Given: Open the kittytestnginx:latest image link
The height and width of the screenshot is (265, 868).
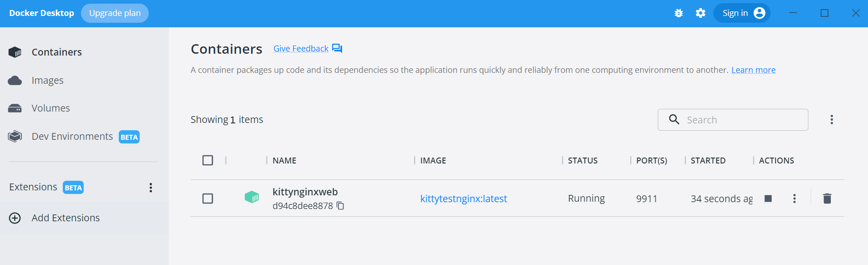Looking at the screenshot, I should coord(464,199).
